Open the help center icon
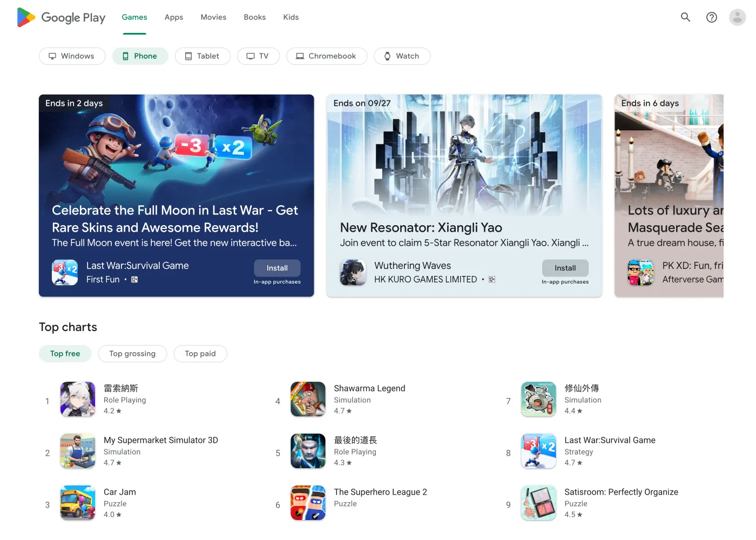The image size is (756, 540). (x=712, y=17)
